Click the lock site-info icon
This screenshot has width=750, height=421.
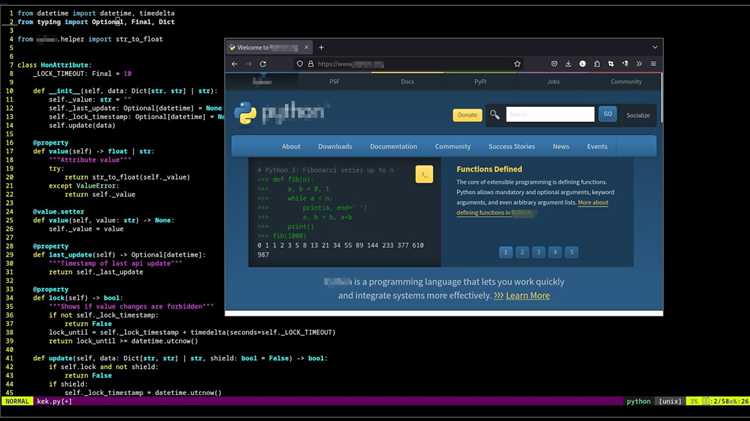click(310, 64)
